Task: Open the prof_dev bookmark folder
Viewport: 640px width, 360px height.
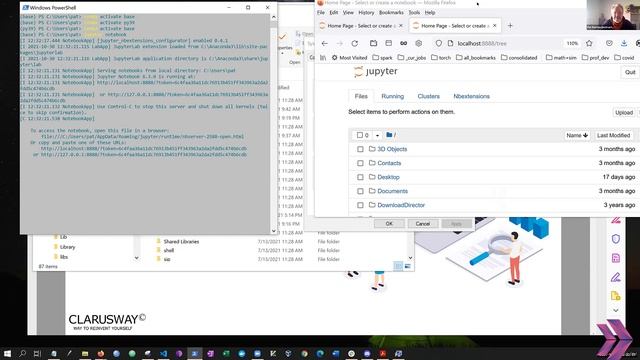Action: (596, 58)
